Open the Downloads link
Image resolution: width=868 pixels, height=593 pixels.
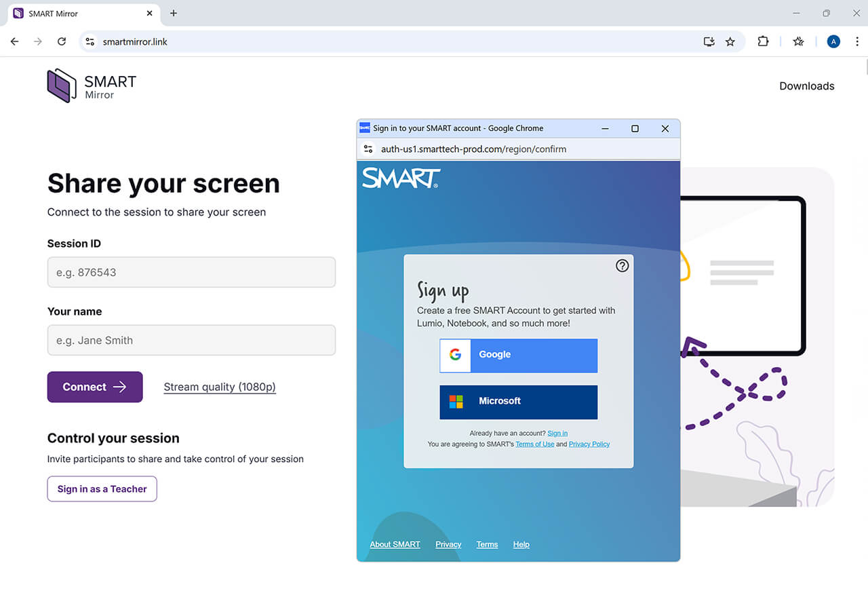coord(806,86)
